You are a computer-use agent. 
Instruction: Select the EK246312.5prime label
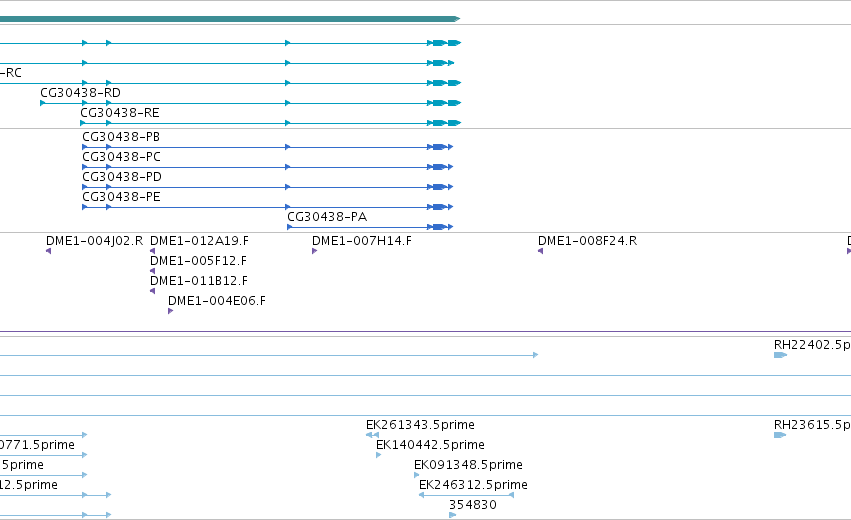(x=473, y=485)
